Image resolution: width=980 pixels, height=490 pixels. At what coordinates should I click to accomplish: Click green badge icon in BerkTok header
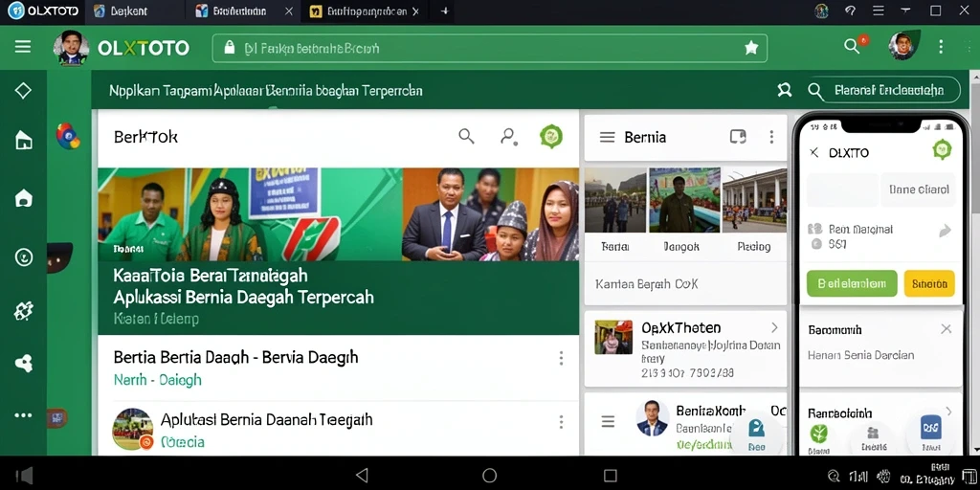550,136
